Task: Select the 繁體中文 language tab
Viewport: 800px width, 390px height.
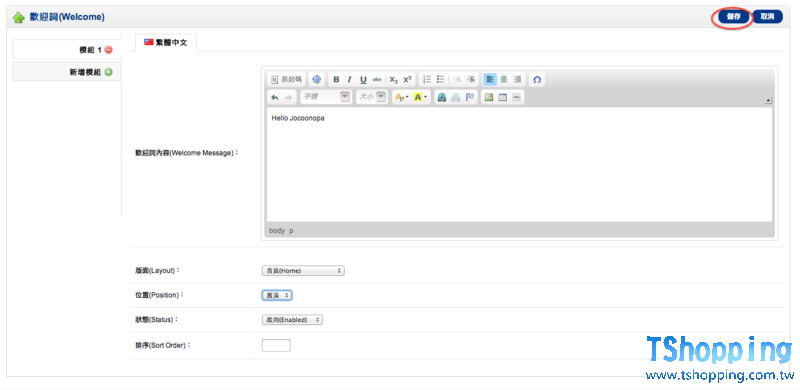Action: [166, 43]
